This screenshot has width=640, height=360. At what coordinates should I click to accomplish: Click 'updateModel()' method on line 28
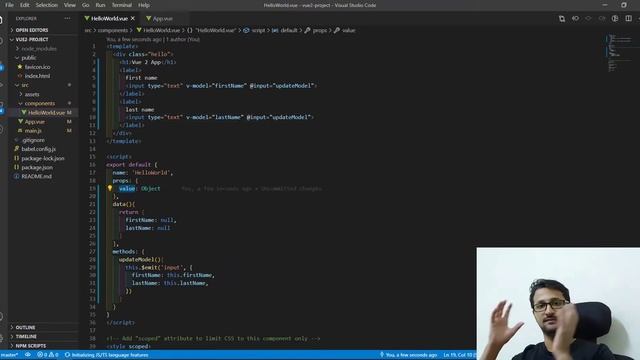point(141,260)
